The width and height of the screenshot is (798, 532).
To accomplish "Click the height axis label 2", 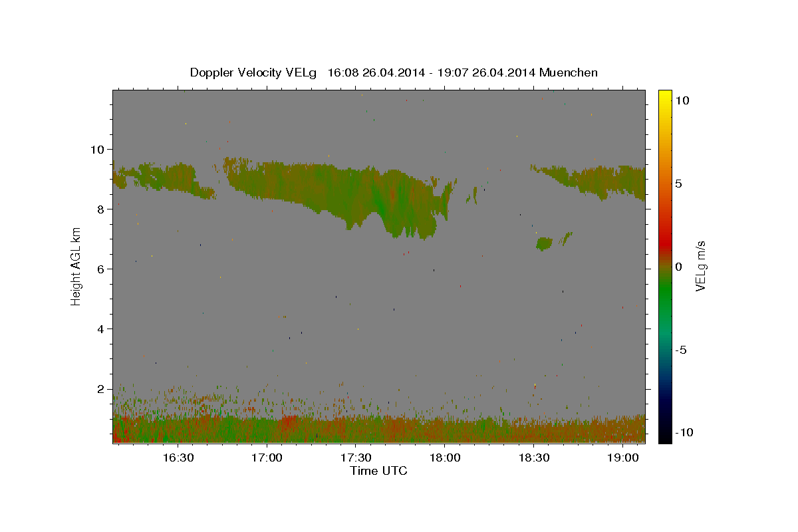I will click(100, 388).
